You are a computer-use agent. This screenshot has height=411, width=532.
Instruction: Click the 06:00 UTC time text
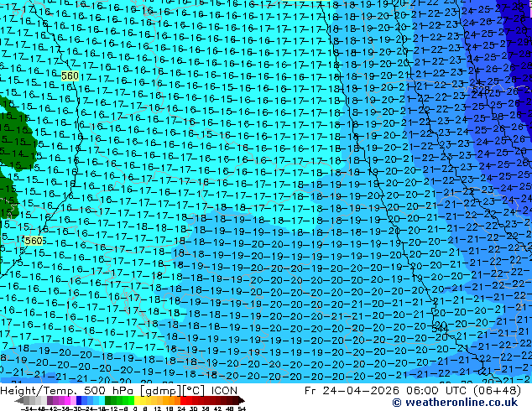coord(436,391)
